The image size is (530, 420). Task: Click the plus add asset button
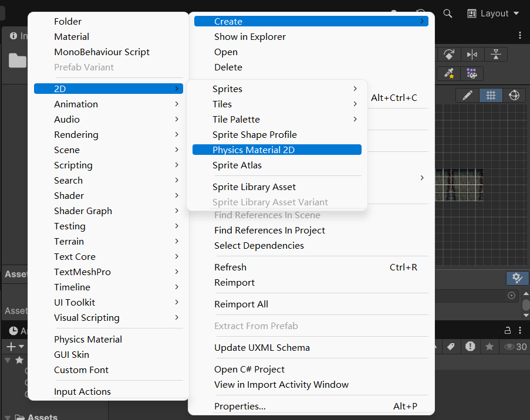[x=15, y=347]
